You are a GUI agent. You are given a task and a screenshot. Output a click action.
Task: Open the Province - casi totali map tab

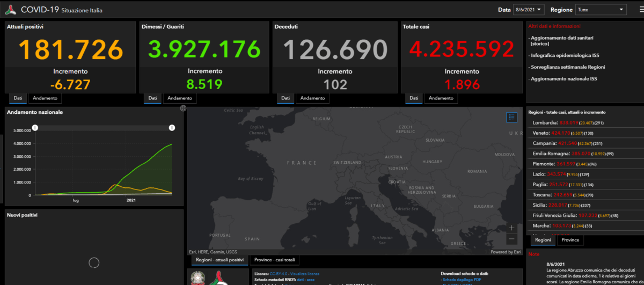click(x=274, y=260)
